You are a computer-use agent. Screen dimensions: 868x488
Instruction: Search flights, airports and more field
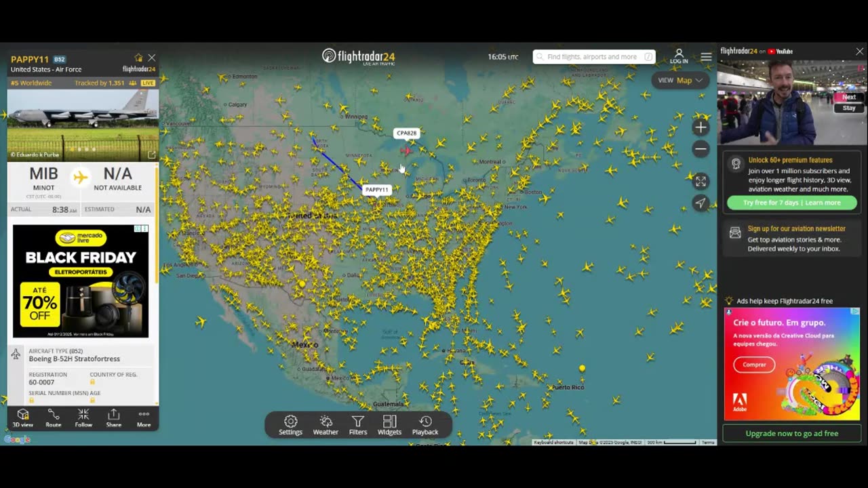[594, 57]
